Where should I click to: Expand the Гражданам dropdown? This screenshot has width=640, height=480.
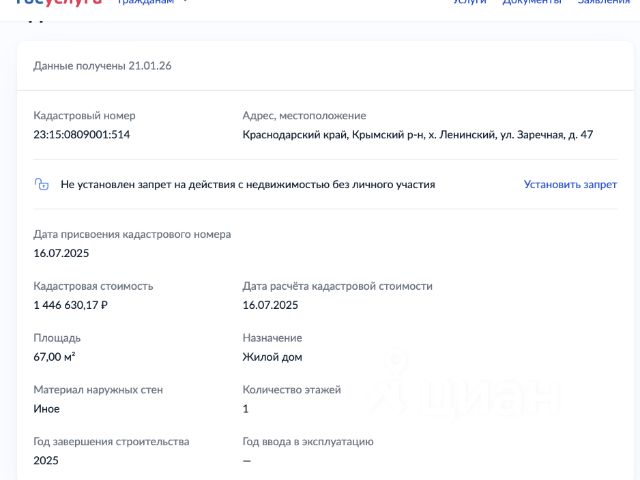click(152, 3)
